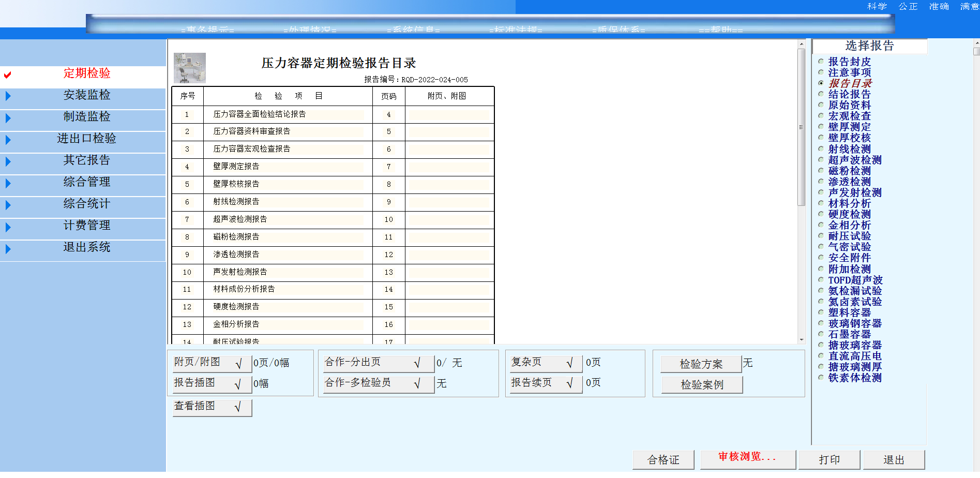Screen dimensions: 980x478
Task: Click the √ icon on 附页/附图 button
Action: pos(239,363)
